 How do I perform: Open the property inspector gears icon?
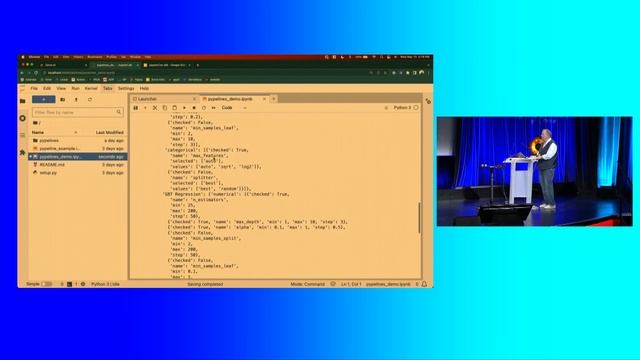[x=428, y=101]
